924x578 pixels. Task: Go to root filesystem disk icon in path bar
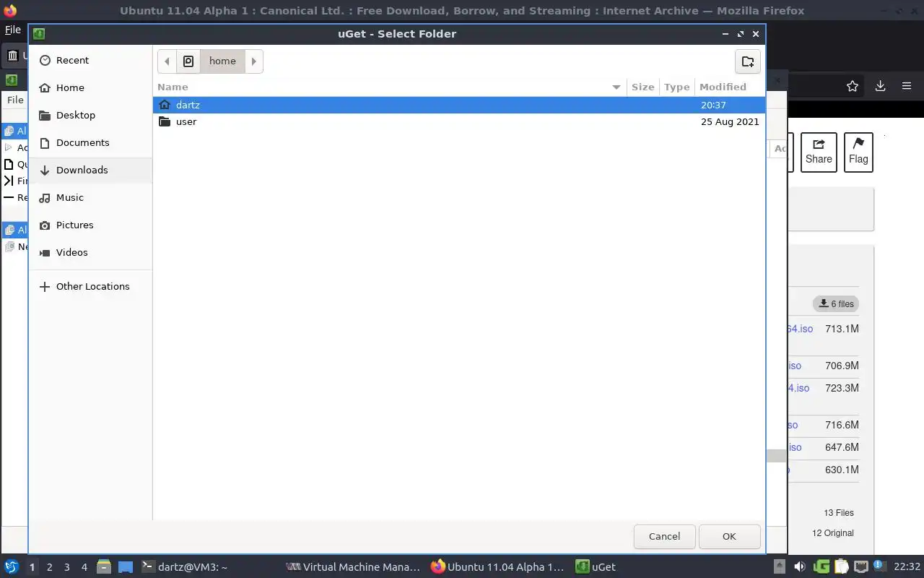click(x=188, y=61)
